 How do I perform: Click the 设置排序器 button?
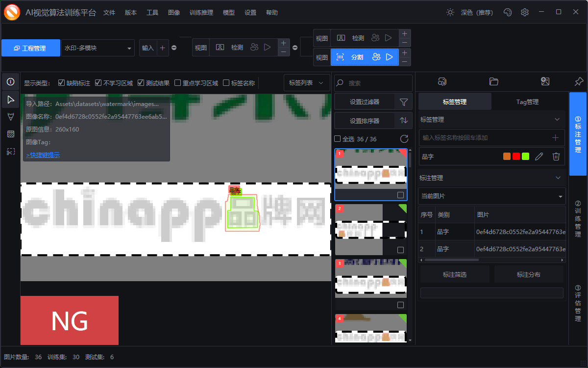tap(364, 120)
